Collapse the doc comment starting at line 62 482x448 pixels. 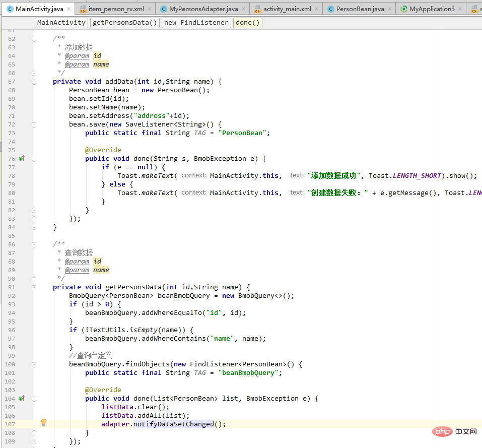34,39
